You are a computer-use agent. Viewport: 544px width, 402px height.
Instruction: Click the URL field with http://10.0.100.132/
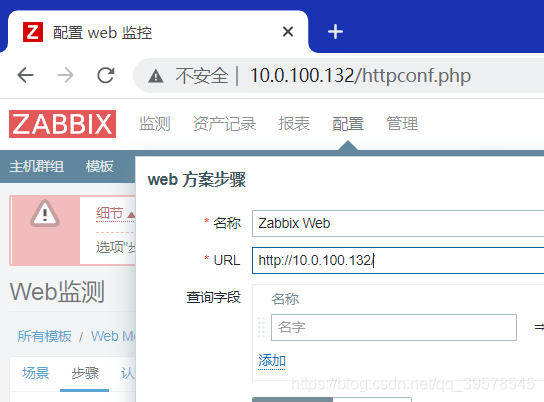[x=398, y=260]
